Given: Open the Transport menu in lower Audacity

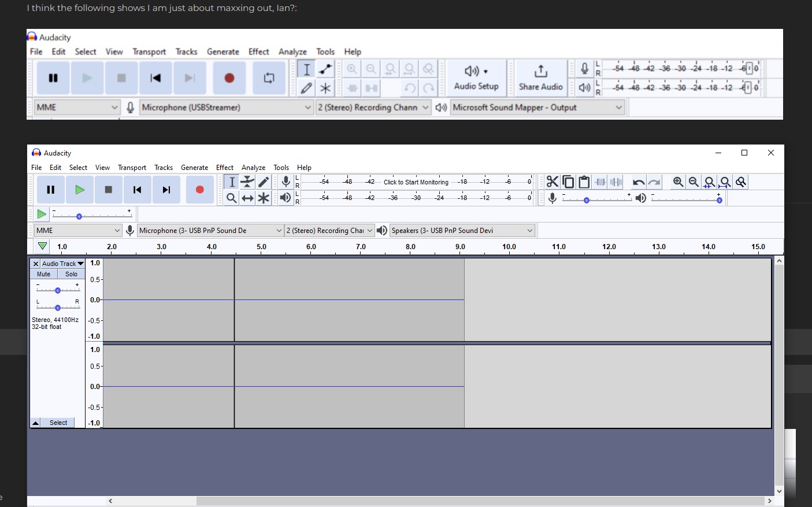Looking at the screenshot, I should pyautogui.click(x=132, y=168).
